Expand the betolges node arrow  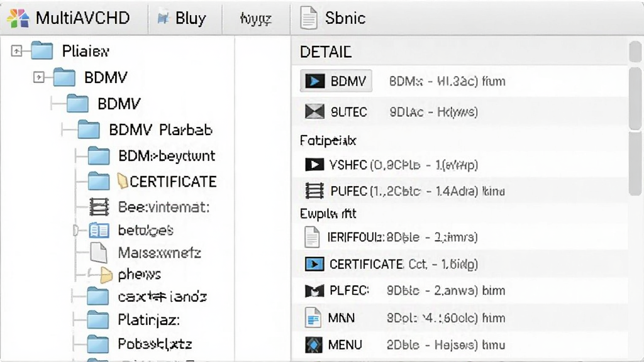point(75,230)
